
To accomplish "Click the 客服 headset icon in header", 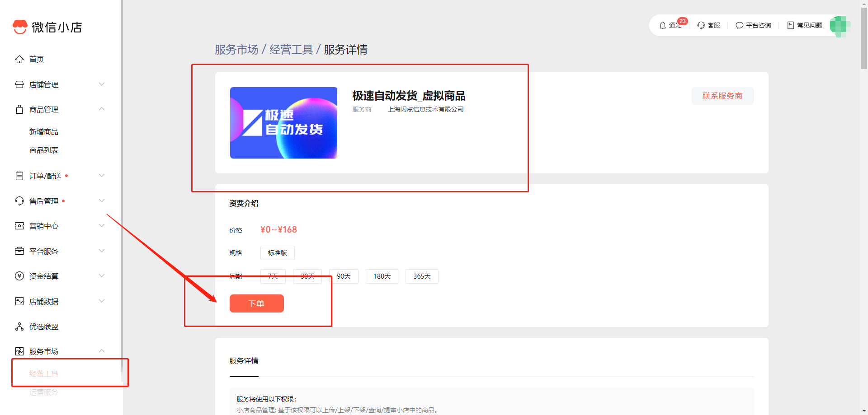I will point(701,25).
